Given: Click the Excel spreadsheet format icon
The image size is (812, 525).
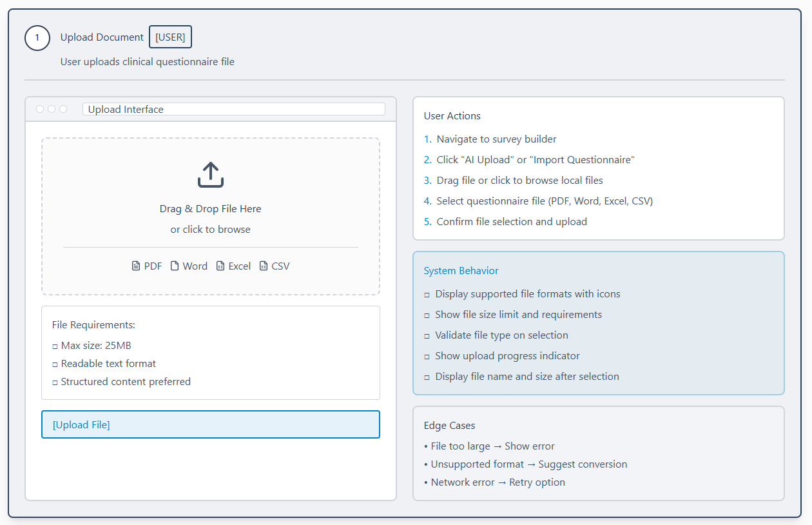Looking at the screenshot, I should point(220,266).
